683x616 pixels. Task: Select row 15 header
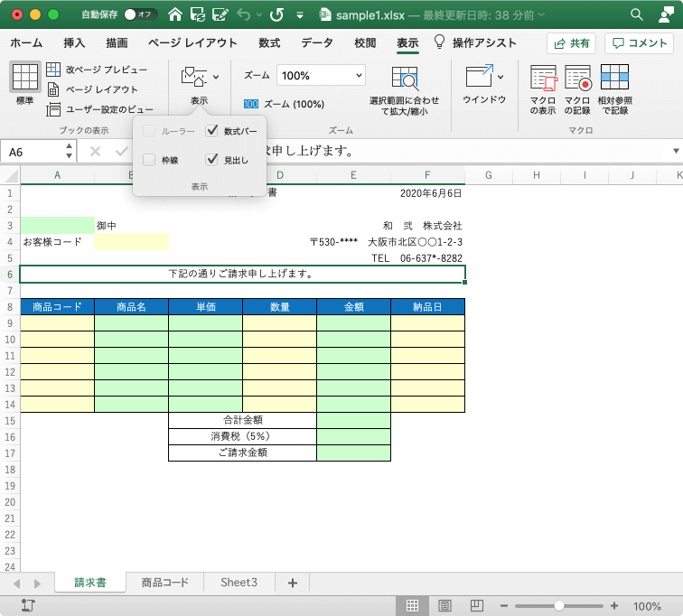[10, 421]
